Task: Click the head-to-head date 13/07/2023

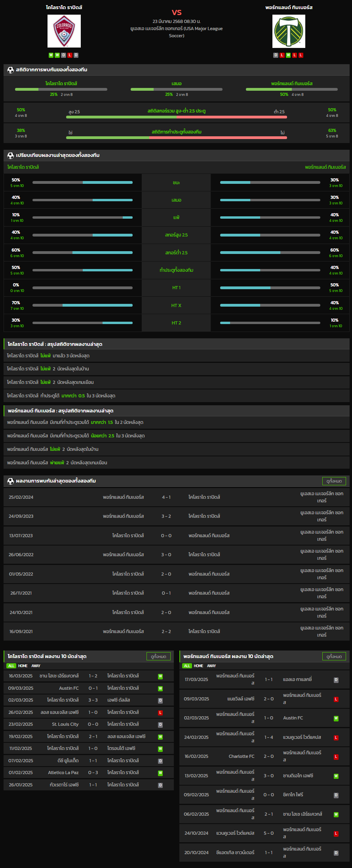Action: coord(21,536)
